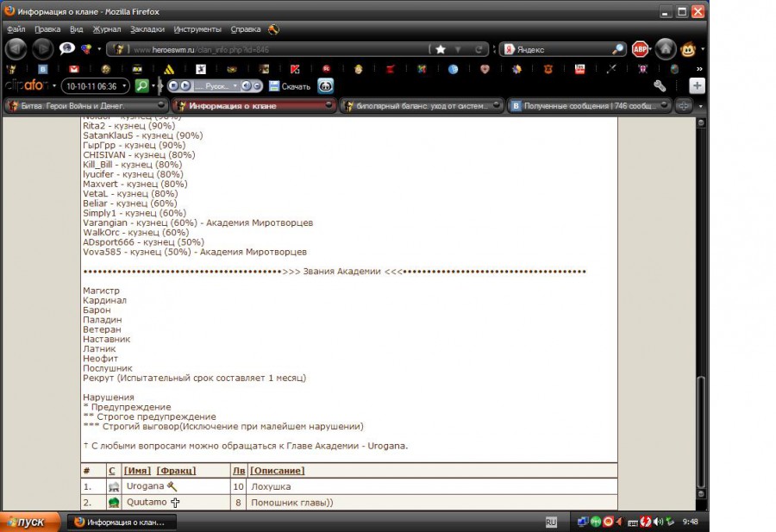Open the Clipafon logo dropdown arrow
The width and height of the screenshot is (776, 532).
[x=54, y=86]
